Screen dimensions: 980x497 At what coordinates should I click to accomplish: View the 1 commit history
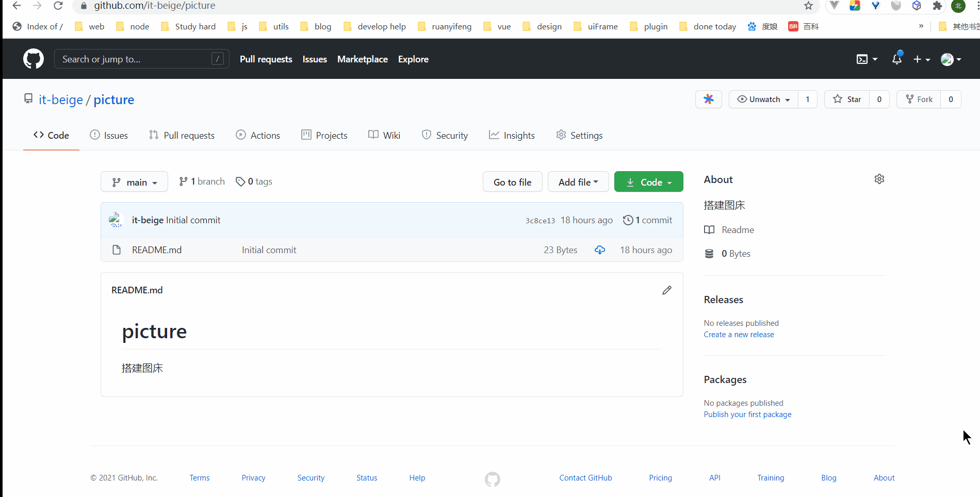tap(648, 220)
